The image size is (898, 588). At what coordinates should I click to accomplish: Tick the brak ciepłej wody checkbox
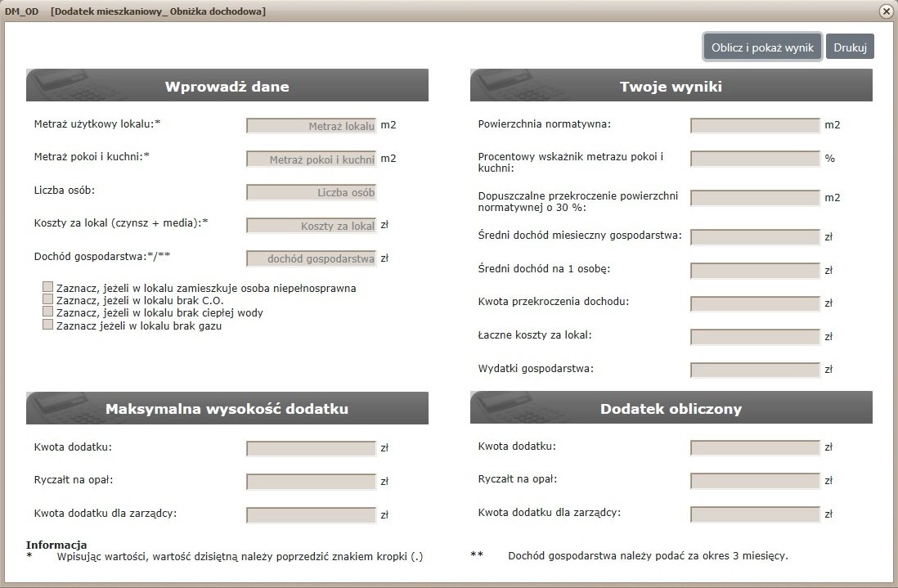click(x=48, y=312)
